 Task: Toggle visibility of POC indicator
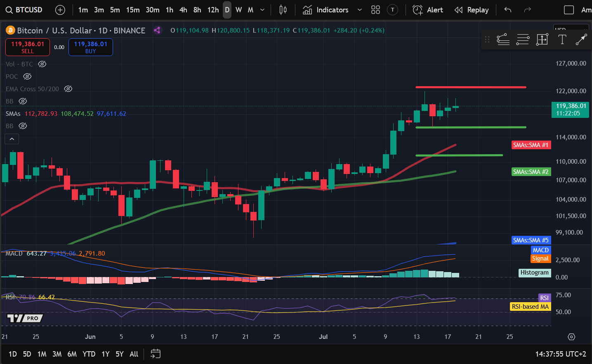[x=27, y=76]
